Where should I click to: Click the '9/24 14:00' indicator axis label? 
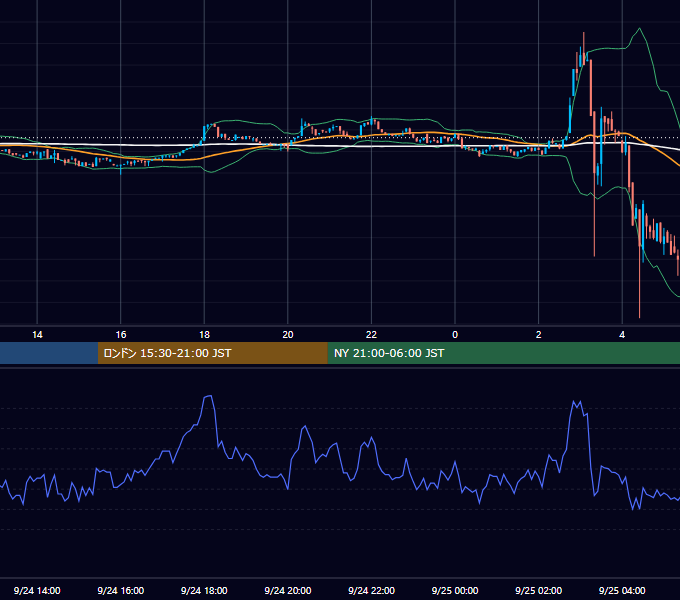[x=37, y=590]
